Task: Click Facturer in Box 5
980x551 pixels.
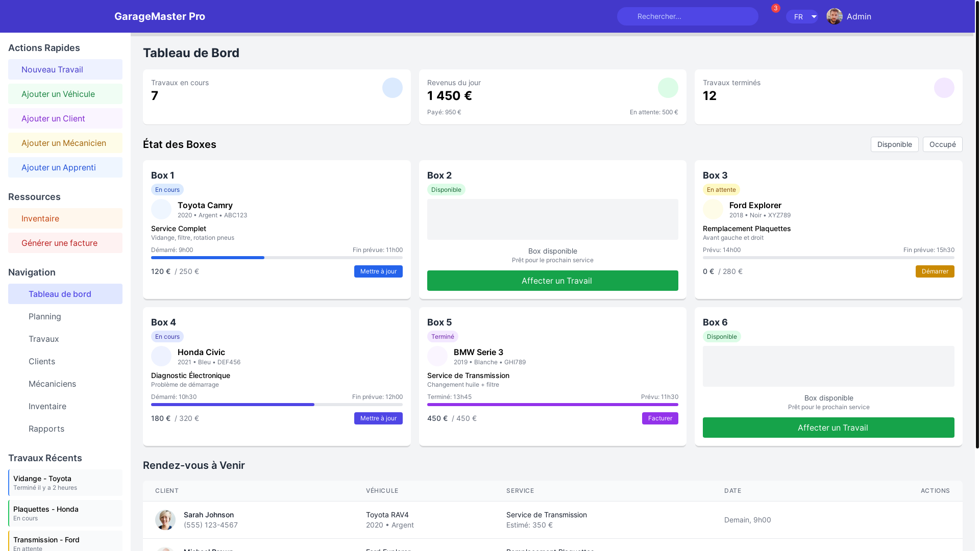Action: click(x=660, y=418)
